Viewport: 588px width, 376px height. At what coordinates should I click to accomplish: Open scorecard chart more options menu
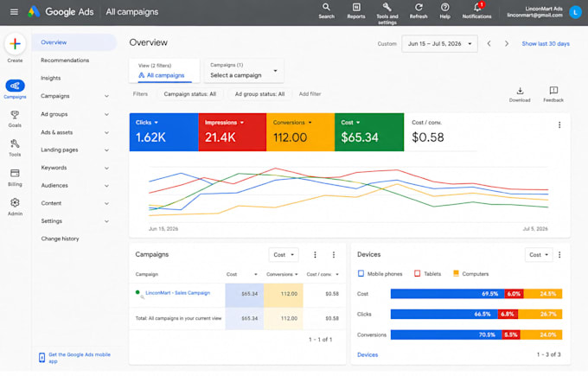coord(559,124)
